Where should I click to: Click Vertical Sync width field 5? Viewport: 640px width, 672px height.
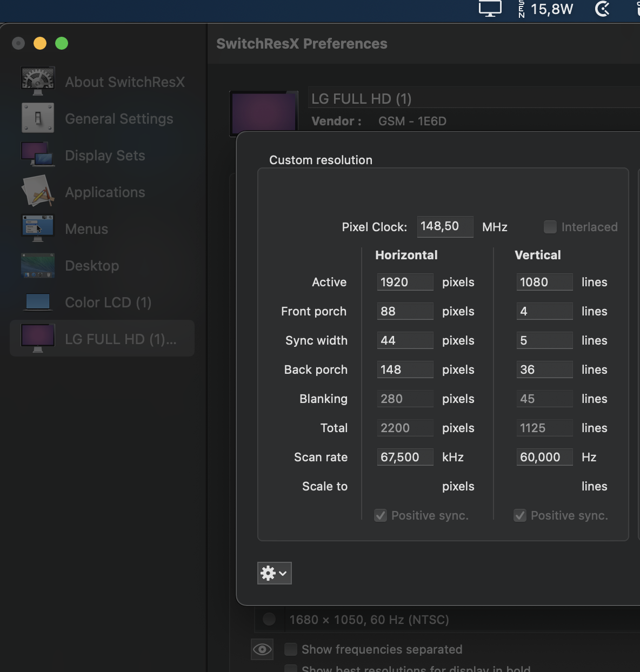pyautogui.click(x=545, y=340)
